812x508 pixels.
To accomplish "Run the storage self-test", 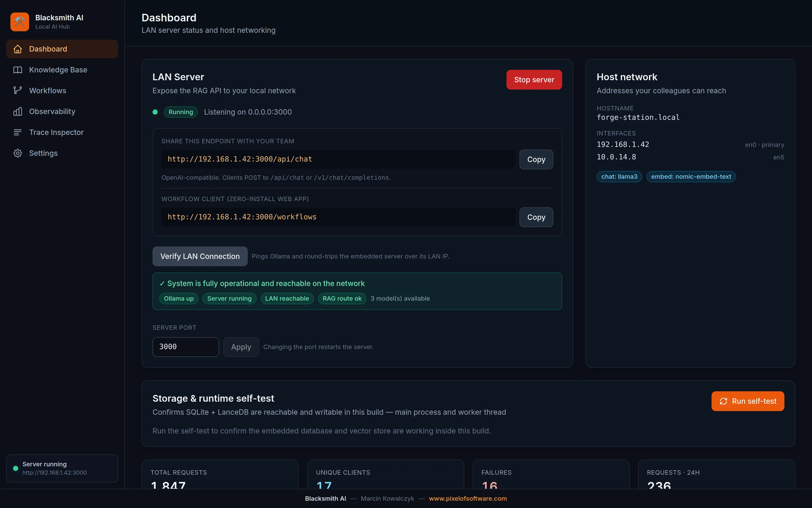I will coord(748,401).
